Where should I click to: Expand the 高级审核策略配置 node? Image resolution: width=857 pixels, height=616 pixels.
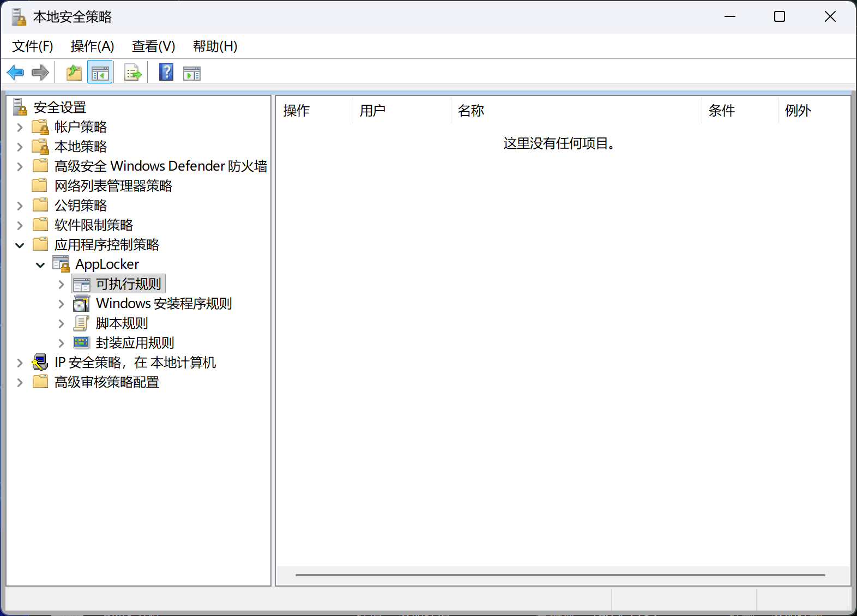click(x=20, y=383)
